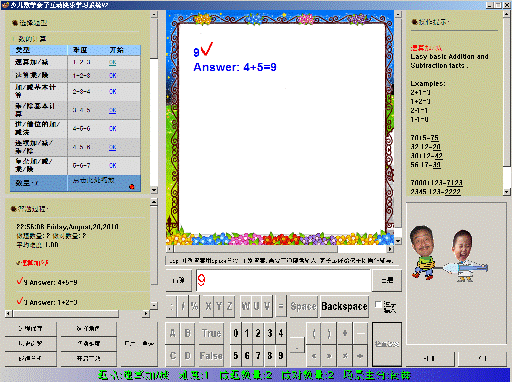Viewport: 512px width, 382px height.
Task: Click the tall button right of the keypad
Action: 387,344
